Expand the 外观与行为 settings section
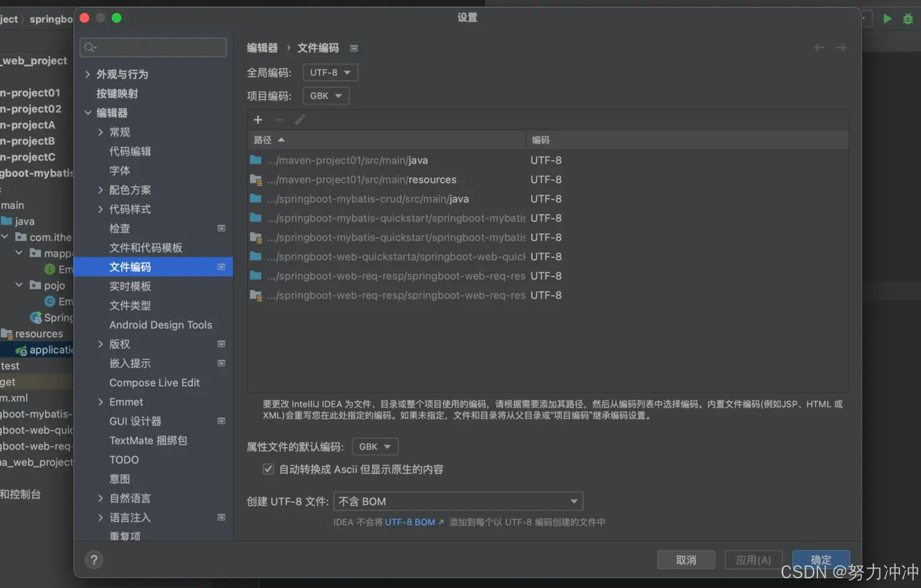The height and width of the screenshot is (588, 921). coord(88,74)
